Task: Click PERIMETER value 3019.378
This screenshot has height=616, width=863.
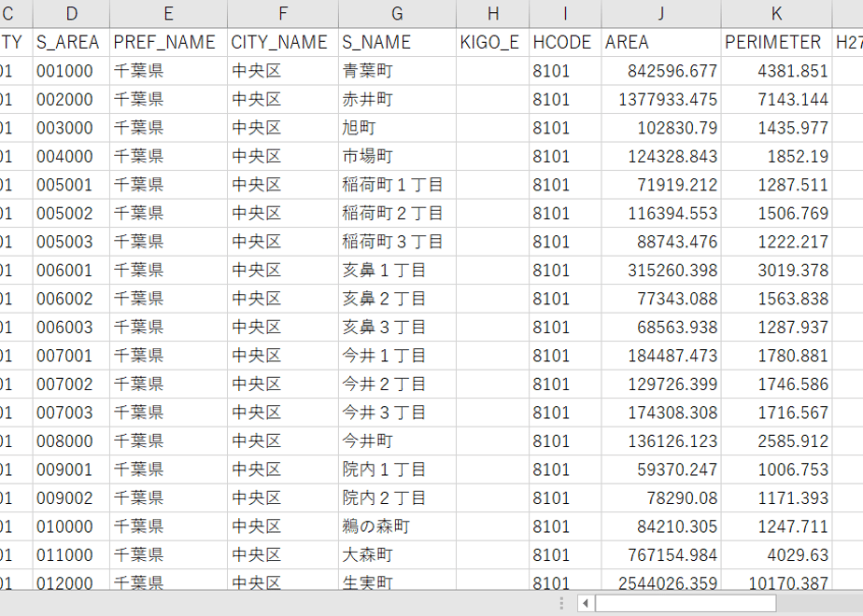Action: tap(776, 271)
